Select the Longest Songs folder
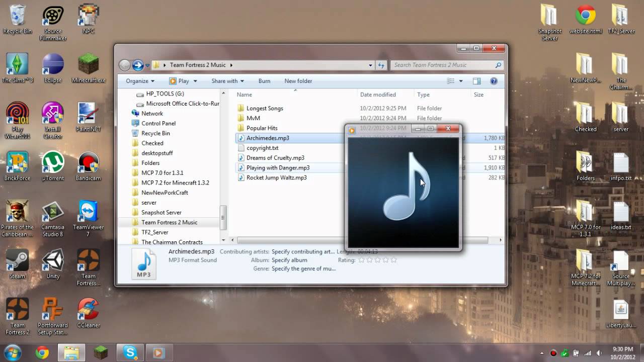Screen dimensions: 644x362 point(265,108)
